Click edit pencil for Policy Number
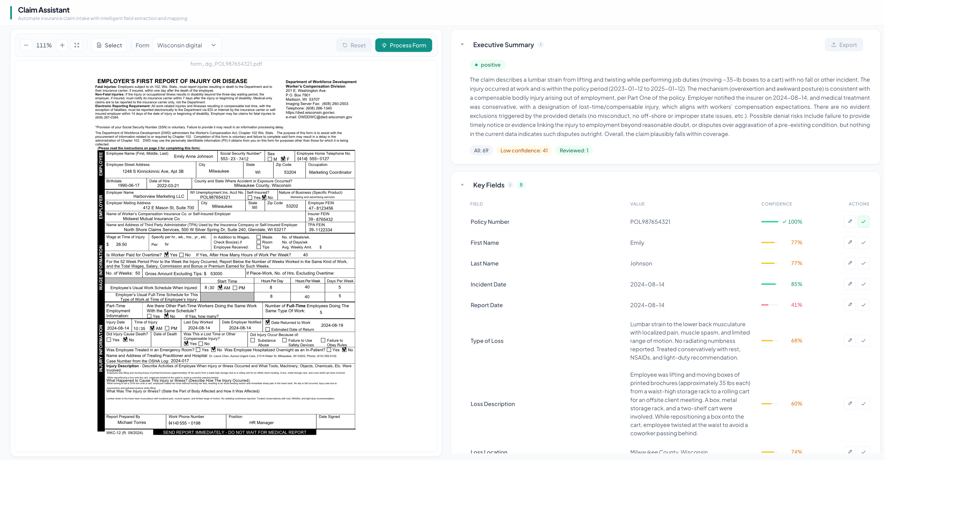 [x=850, y=222]
